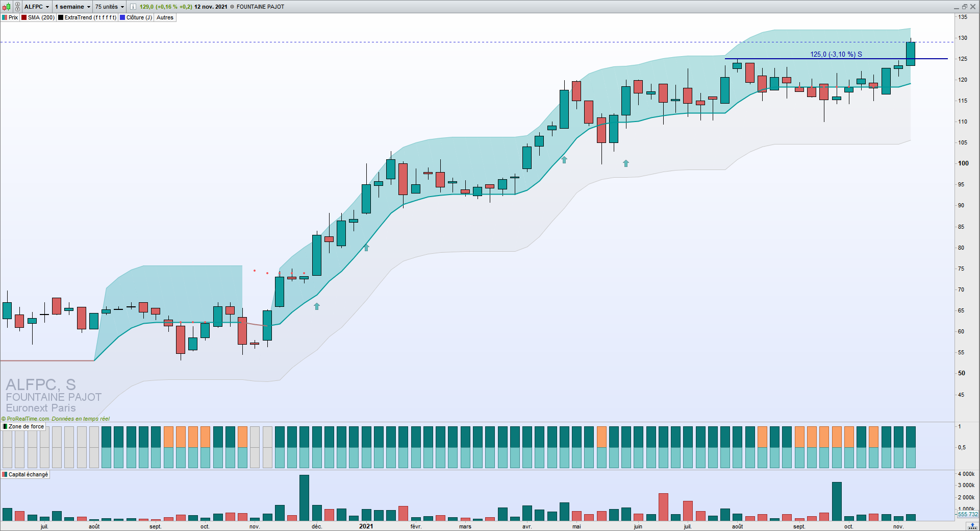980x531 pixels.
Task: Click the 125,0 sell order line label
Action: click(836, 54)
